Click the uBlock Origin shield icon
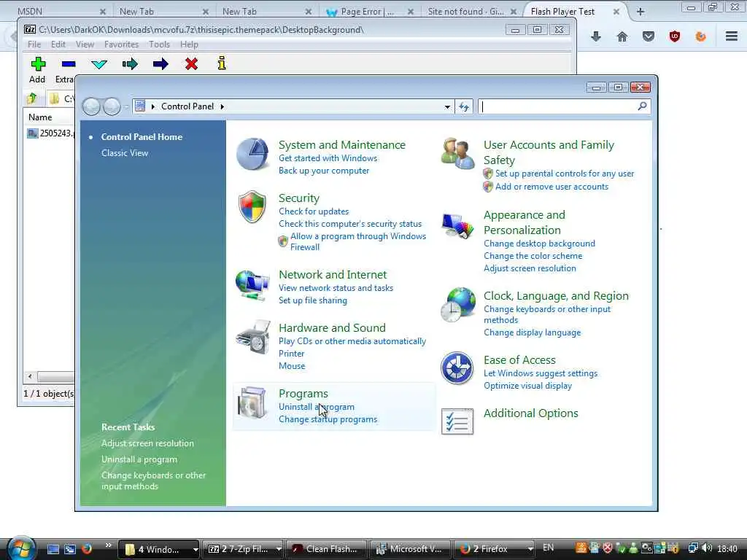 675,36
